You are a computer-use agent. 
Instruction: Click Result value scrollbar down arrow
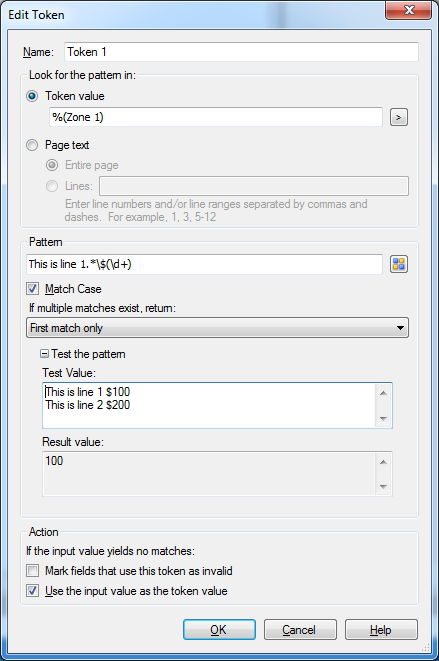[383, 486]
